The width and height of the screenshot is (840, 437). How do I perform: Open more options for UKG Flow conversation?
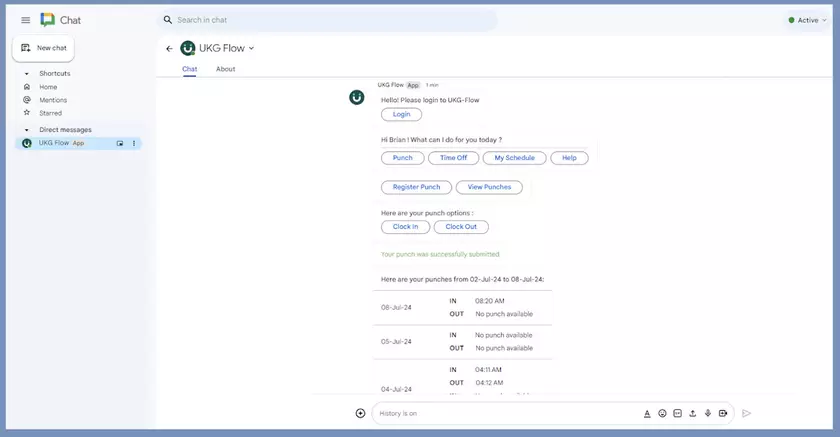[134, 144]
